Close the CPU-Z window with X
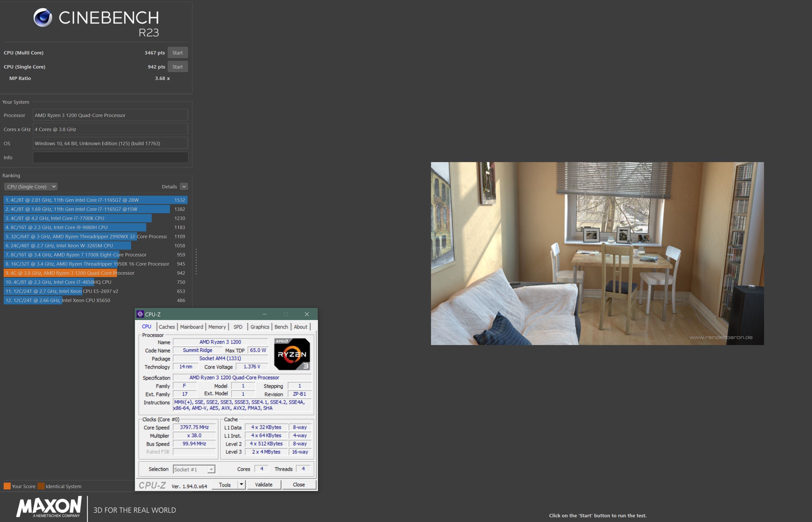The height and width of the screenshot is (522, 812). point(307,314)
